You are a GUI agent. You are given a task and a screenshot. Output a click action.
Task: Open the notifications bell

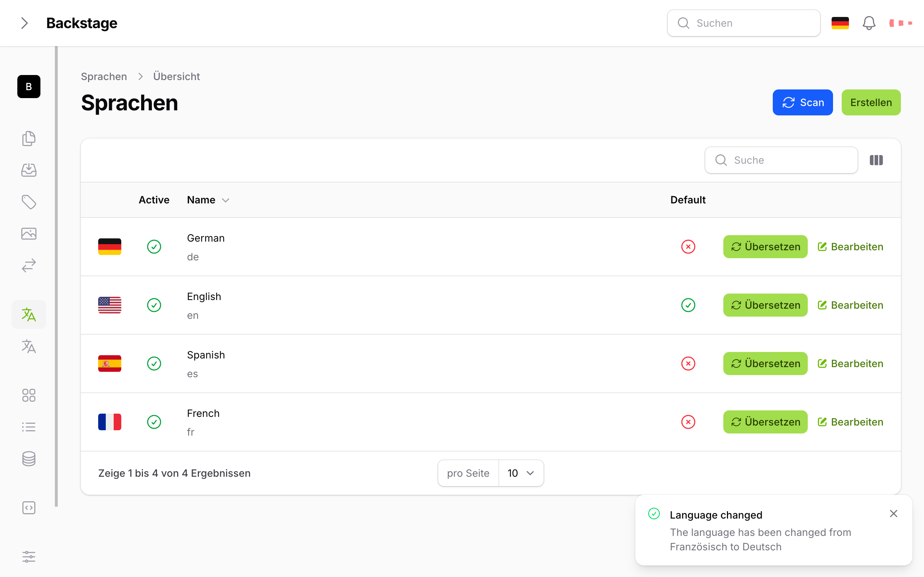coord(869,23)
